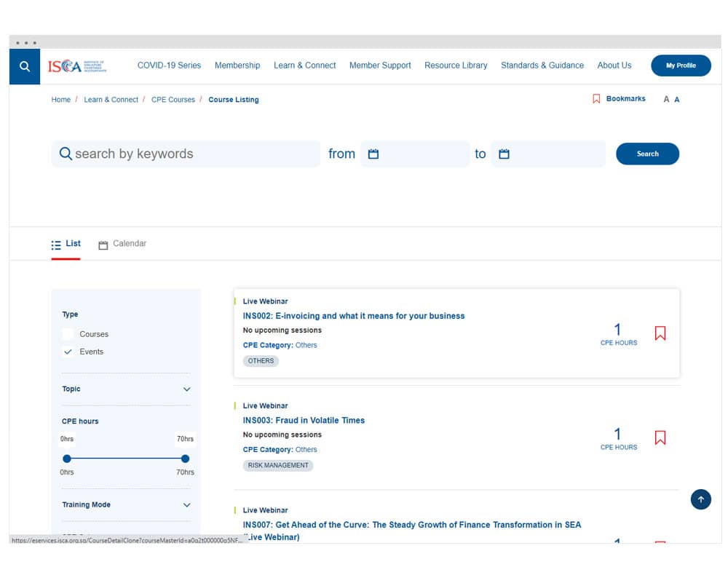The height and width of the screenshot is (575, 728).
Task: Open the 'from' date calendar picker
Action: pyautogui.click(x=373, y=154)
